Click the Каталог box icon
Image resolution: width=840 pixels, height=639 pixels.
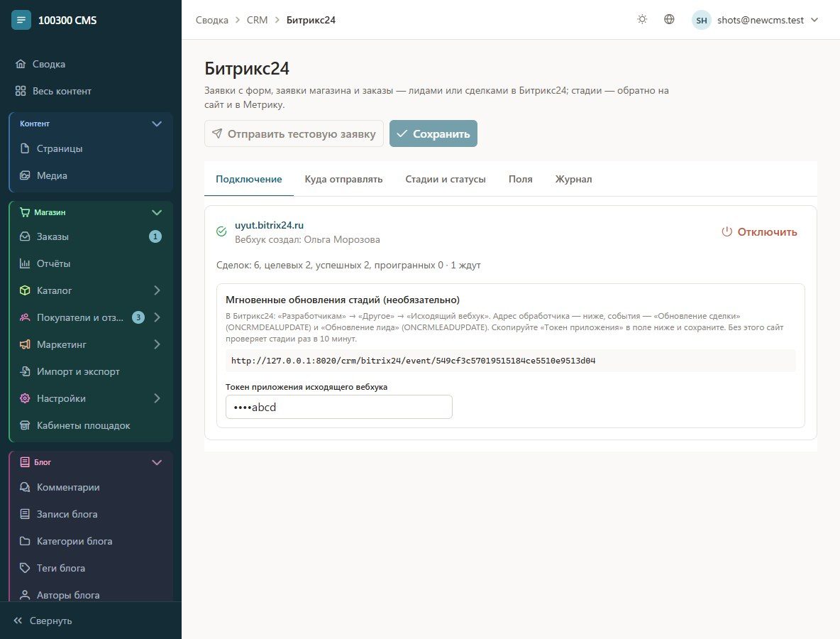pyautogui.click(x=25, y=290)
